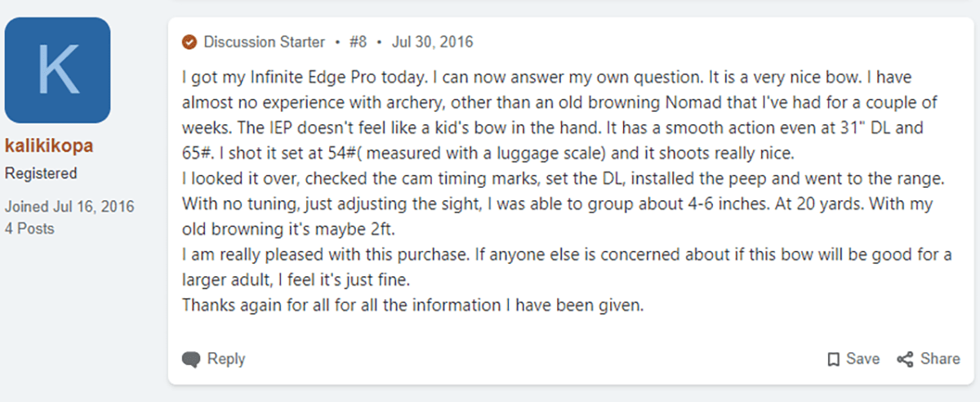Click the Registered user title
The height and width of the screenshot is (402, 980).
(41, 173)
